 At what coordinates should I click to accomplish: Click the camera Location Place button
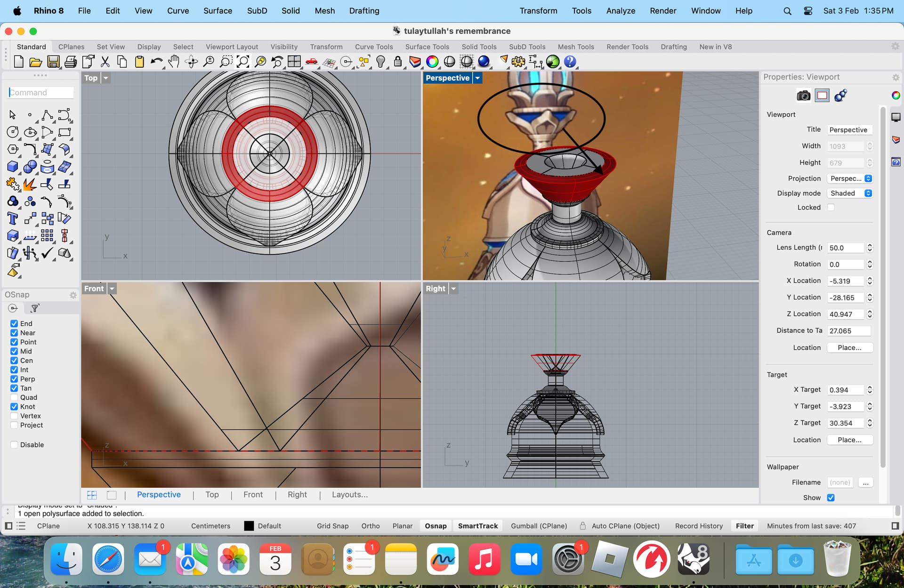[x=849, y=347]
